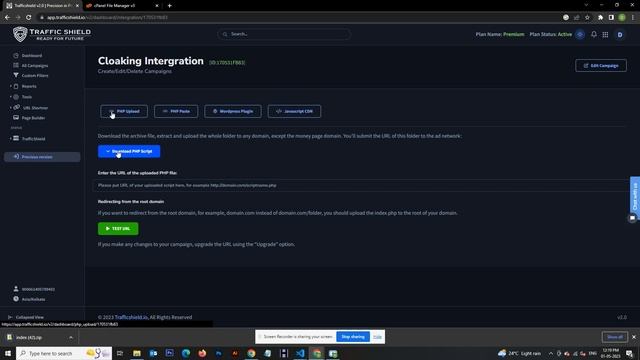
Task: Toggle the Collapsed View sidebar option
Action: [x=26, y=317]
